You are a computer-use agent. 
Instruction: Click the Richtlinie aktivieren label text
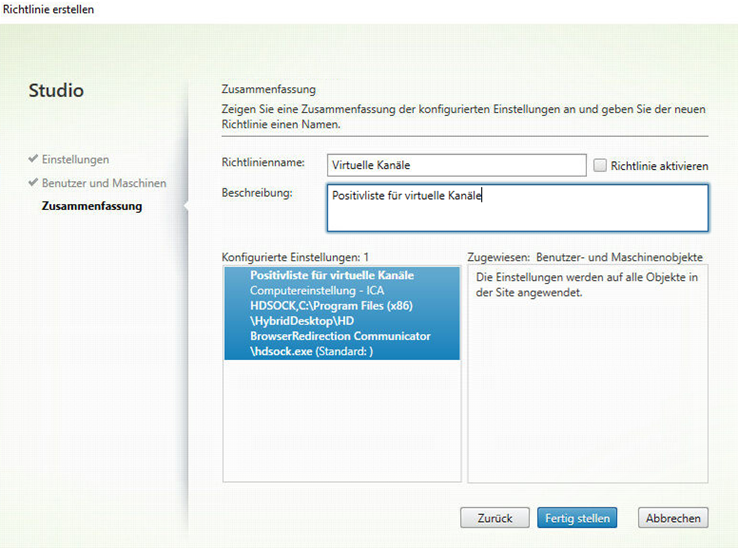(658, 166)
